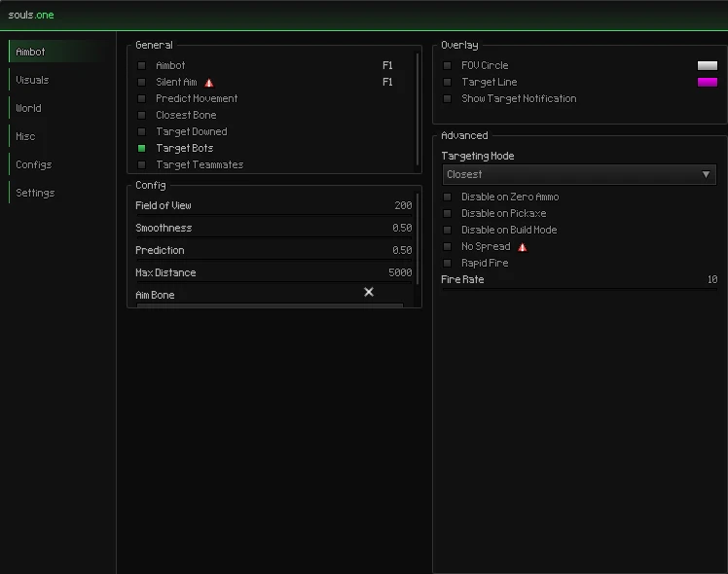Click the Max Distance slider track
The width and height of the screenshot is (728, 574).
click(x=273, y=282)
